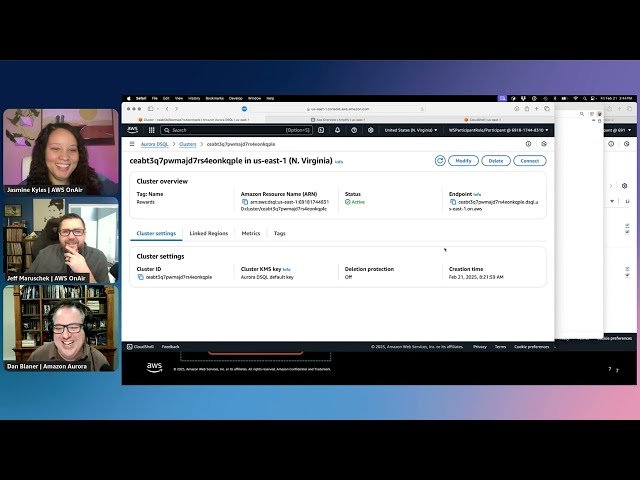The height and width of the screenshot is (480, 640).
Task: Switch to the Amplify browser tab
Action: tap(338, 120)
